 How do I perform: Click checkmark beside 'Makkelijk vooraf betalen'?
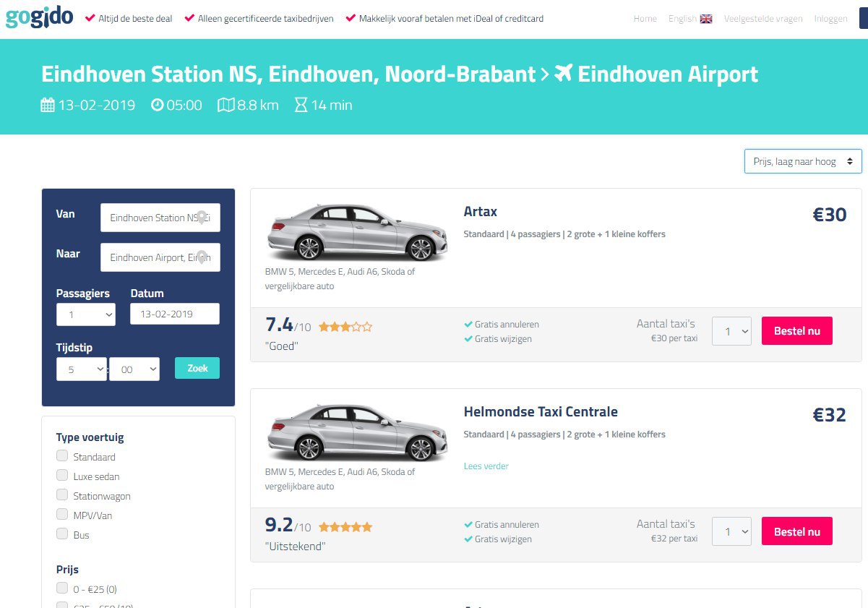pyautogui.click(x=351, y=18)
